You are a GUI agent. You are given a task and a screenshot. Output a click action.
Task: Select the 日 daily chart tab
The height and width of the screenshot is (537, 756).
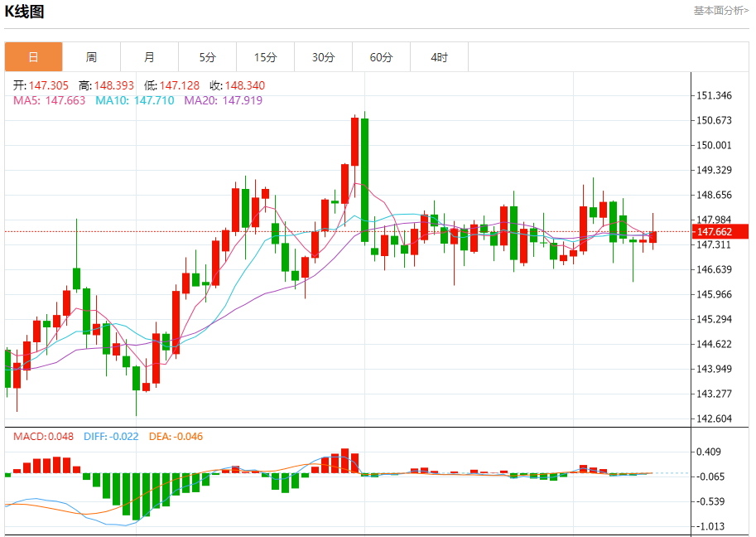(33, 57)
